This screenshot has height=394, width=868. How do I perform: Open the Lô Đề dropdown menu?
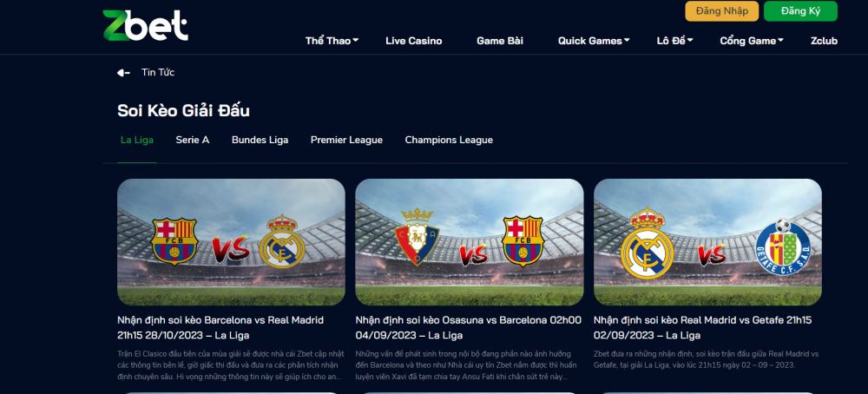tap(674, 41)
